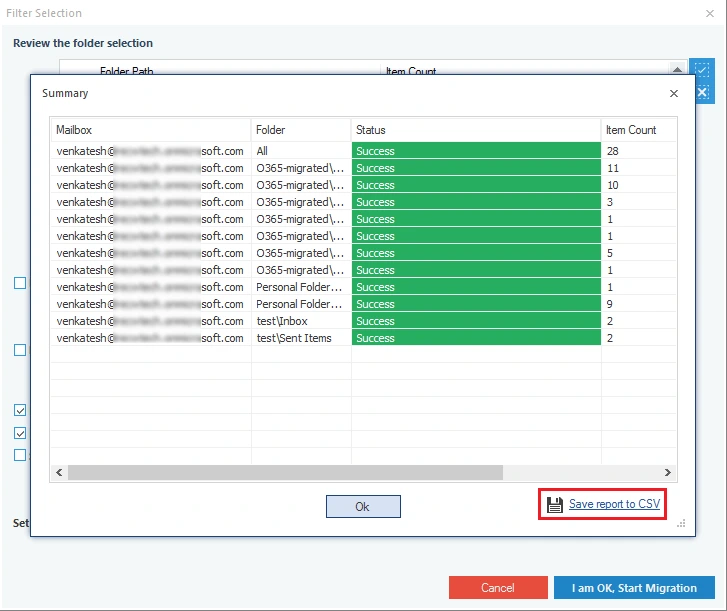Sort by the Item Count column header
This screenshot has width=727, height=611.
(638, 130)
